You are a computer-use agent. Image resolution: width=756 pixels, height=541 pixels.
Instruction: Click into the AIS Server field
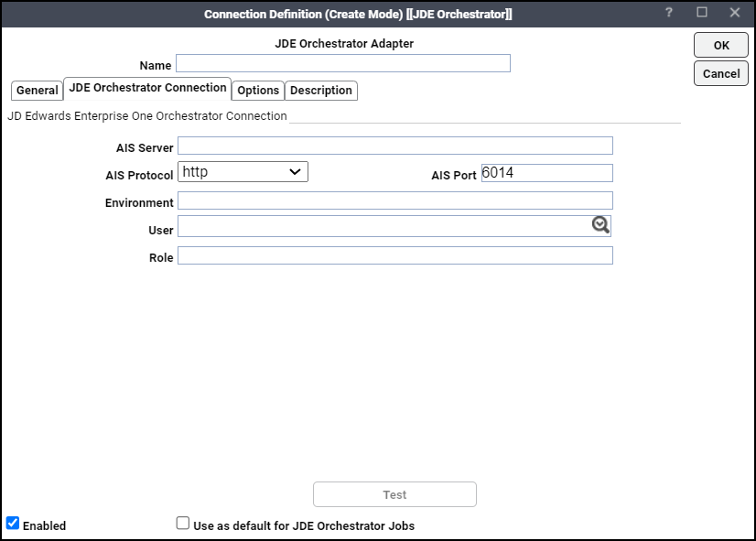395,146
